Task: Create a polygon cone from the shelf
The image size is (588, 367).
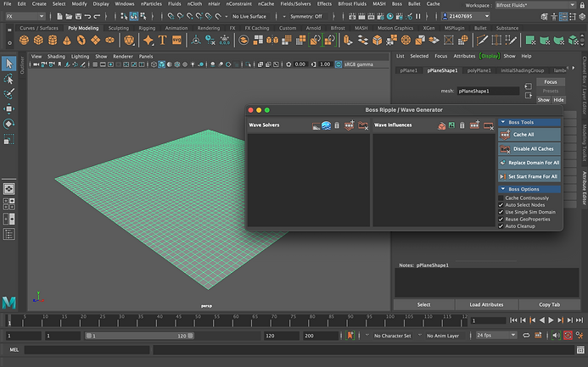Action: click(x=67, y=41)
